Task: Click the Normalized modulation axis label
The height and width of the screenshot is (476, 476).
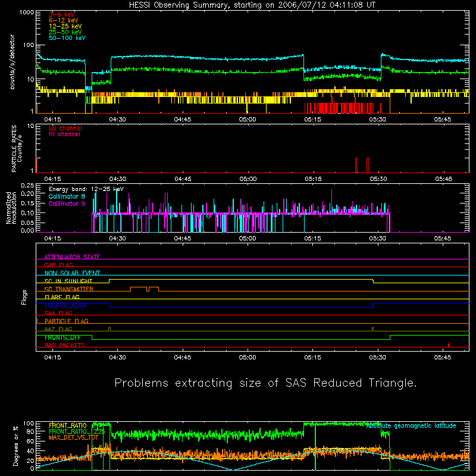Action: (x=11, y=208)
